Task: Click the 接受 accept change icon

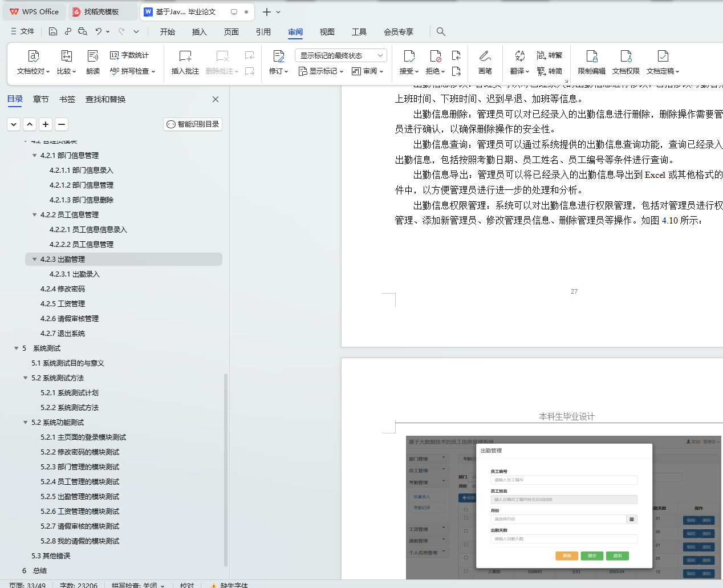Action: tap(409, 56)
